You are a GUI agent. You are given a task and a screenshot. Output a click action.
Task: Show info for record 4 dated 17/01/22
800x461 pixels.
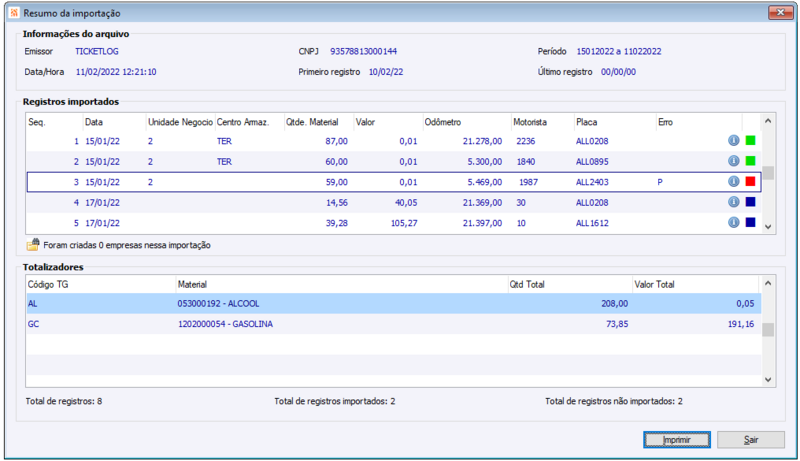[x=733, y=202]
